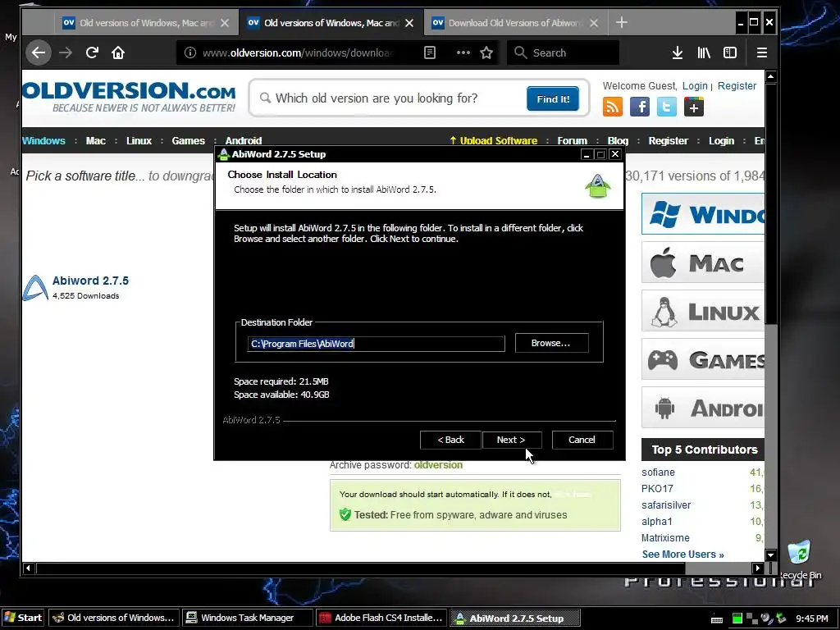Go to the browser Home page
Viewport: 840px width, 630px height.
click(x=118, y=52)
